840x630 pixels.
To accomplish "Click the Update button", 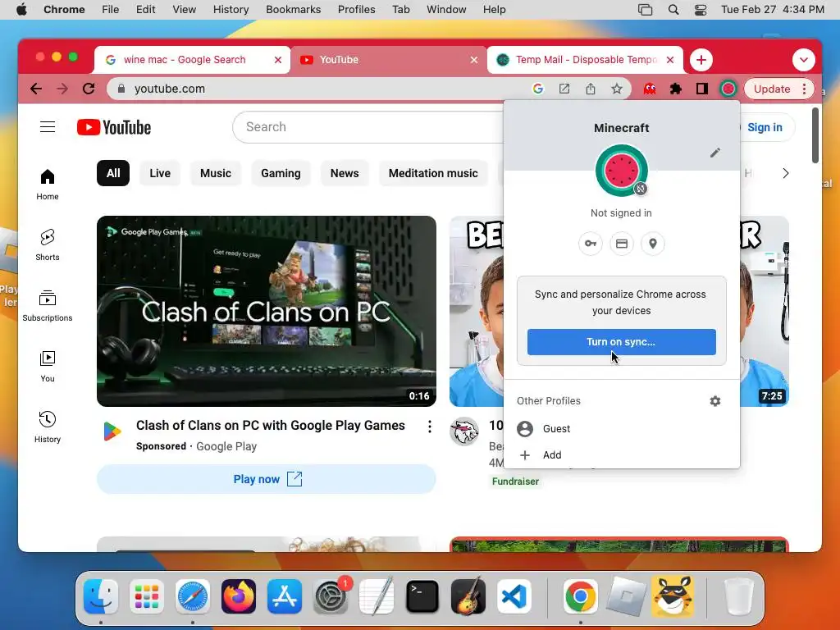I will click(x=771, y=89).
